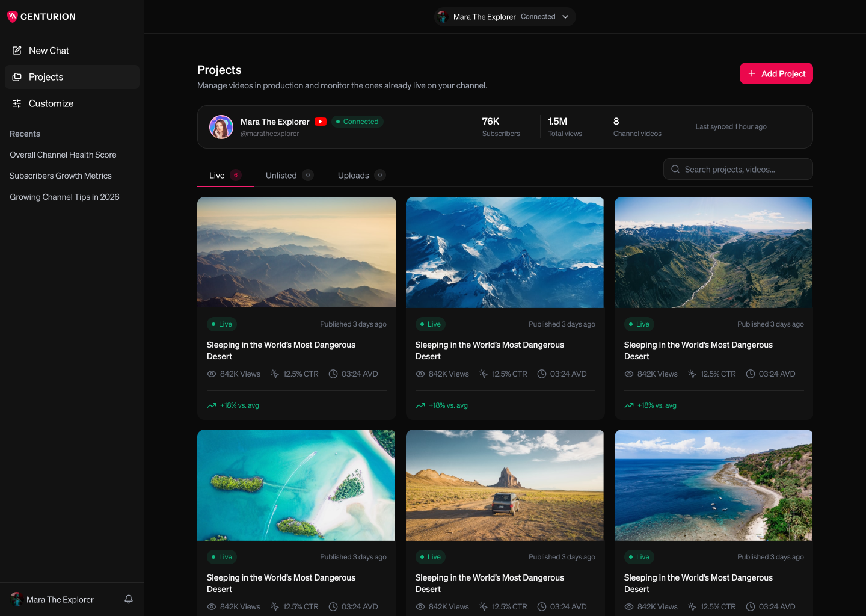
Task: Open the hazy sunrise mountains video thumbnail
Action: click(296, 252)
